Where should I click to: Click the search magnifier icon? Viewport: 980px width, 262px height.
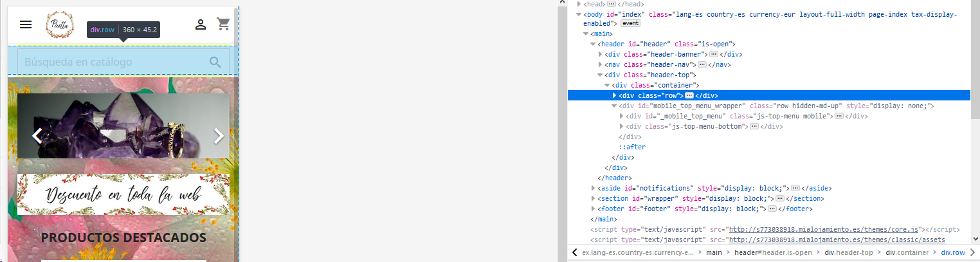pyautogui.click(x=215, y=62)
